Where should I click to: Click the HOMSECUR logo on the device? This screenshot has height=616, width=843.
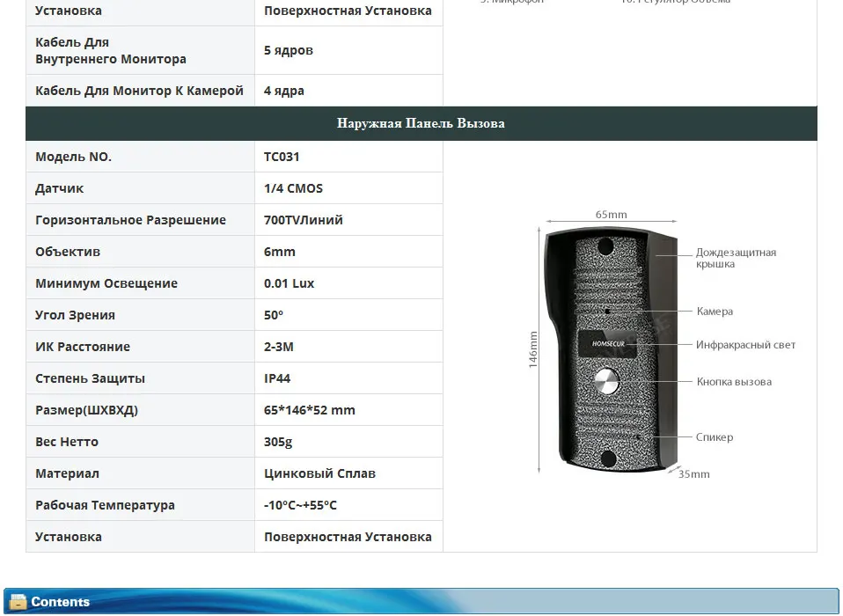coord(608,344)
